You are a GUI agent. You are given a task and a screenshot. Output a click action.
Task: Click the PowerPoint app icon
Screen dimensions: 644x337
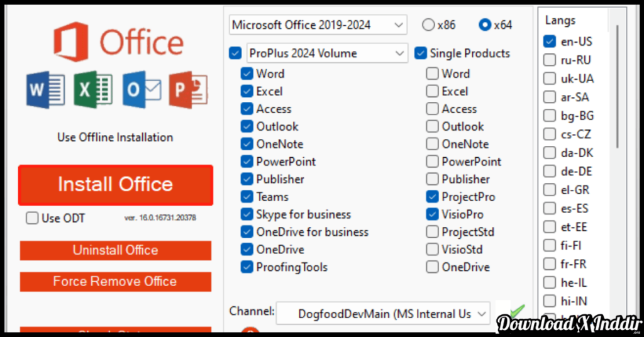(x=188, y=90)
